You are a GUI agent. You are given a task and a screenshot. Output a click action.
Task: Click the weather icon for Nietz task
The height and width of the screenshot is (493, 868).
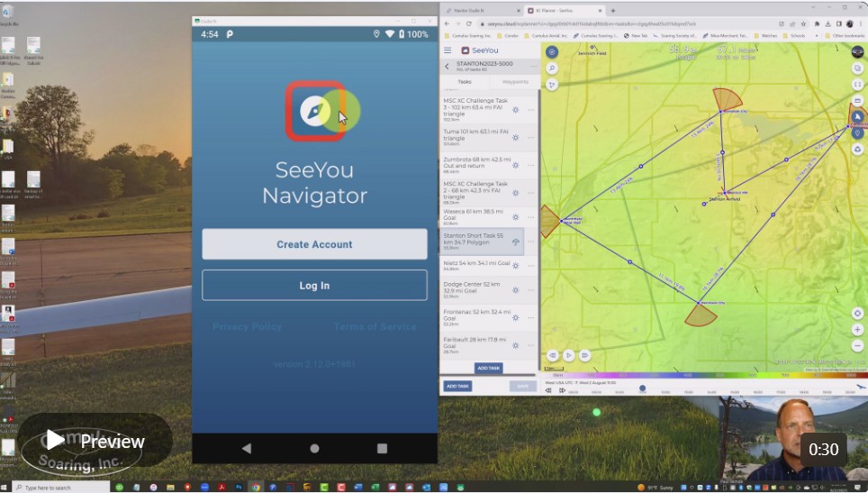tap(515, 266)
